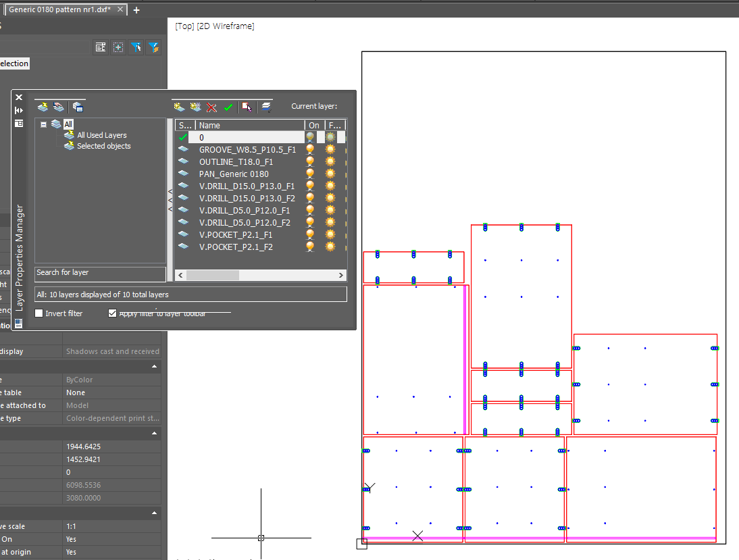Click status icon of V.POCKET_P2.1_F2 layer
The height and width of the screenshot is (560, 739).
[183, 247]
